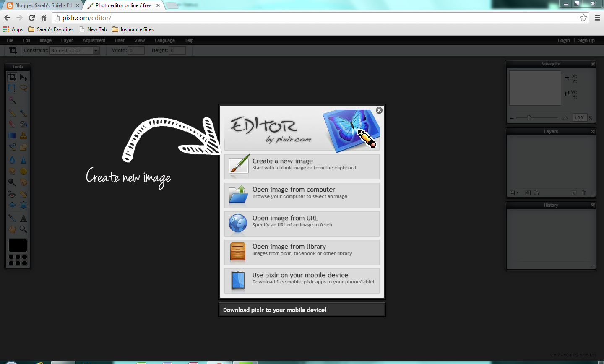The width and height of the screenshot is (604, 364).
Task: Open the Language menu
Action: [x=164, y=40]
